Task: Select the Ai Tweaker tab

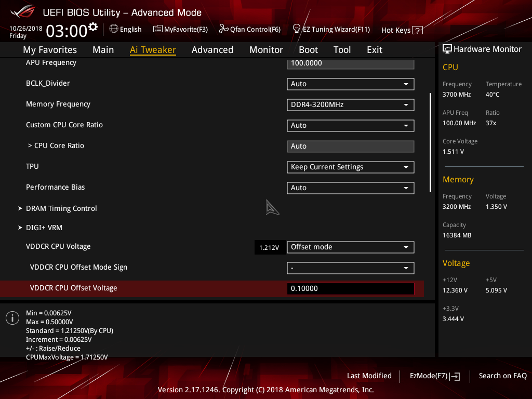Action: click(x=153, y=50)
